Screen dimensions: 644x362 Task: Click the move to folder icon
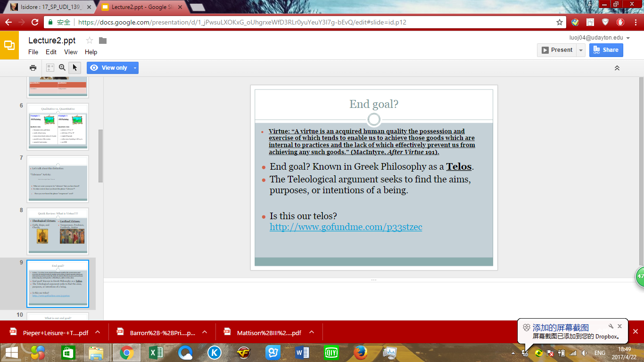(x=103, y=41)
